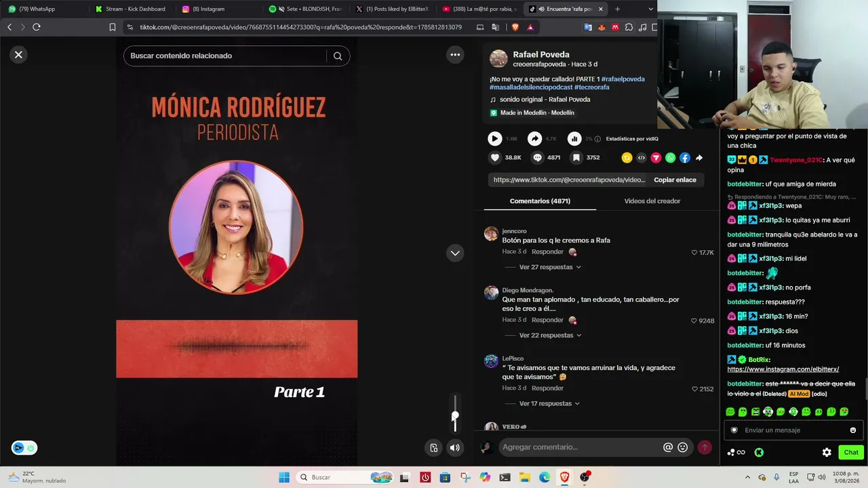Screen dimensions: 868x488
Task: Click the mini-player icon beside the volume button
Action: point(434,447)
